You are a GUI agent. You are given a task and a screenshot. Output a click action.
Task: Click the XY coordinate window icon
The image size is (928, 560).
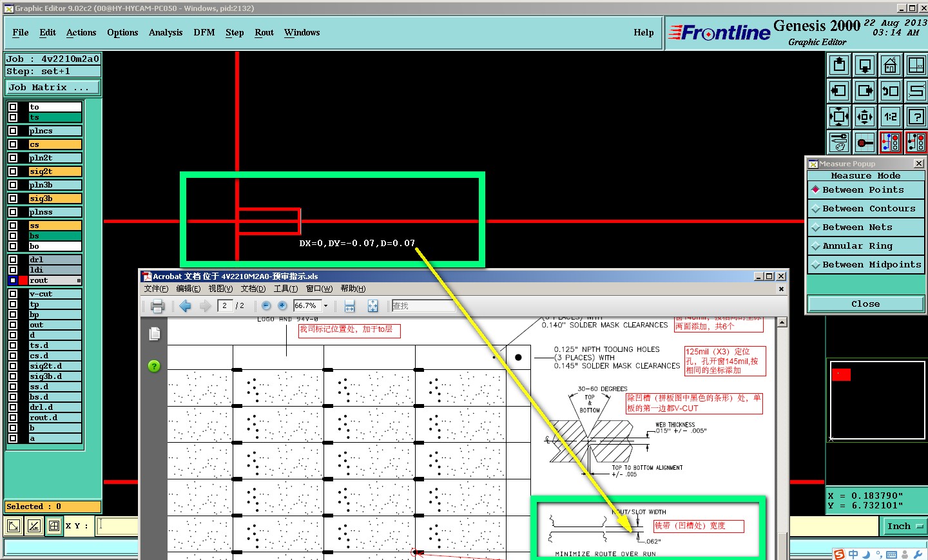coord(916,65)
